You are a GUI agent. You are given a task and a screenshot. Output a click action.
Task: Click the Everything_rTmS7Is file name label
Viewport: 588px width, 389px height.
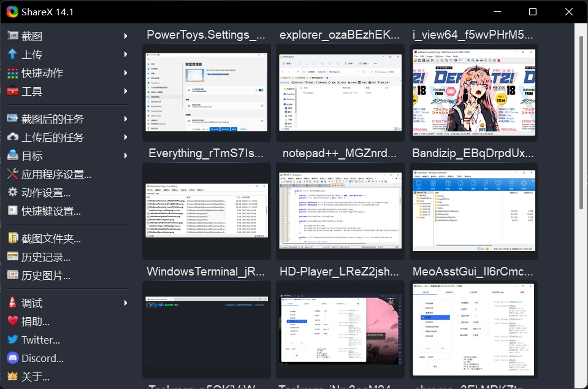tap(206, 153)
